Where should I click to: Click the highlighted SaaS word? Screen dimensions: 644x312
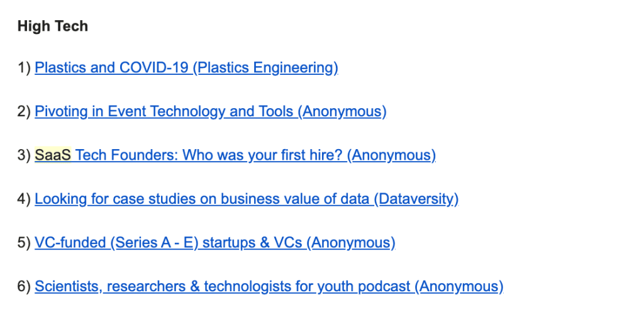53,155
